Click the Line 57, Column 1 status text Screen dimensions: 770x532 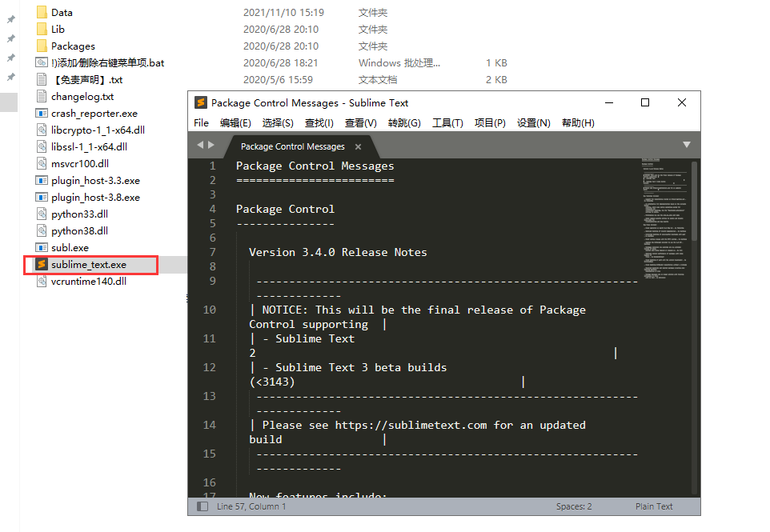[251, 506]
